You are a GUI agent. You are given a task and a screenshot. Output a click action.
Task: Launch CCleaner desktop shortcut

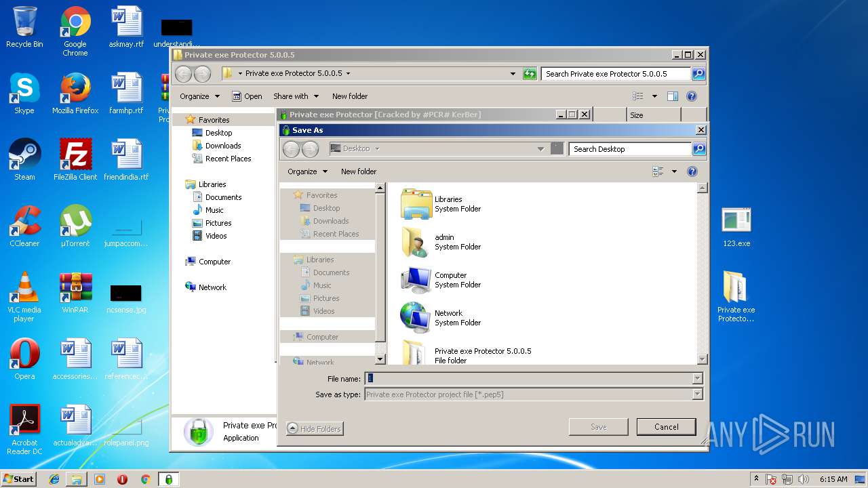[24, 226]
